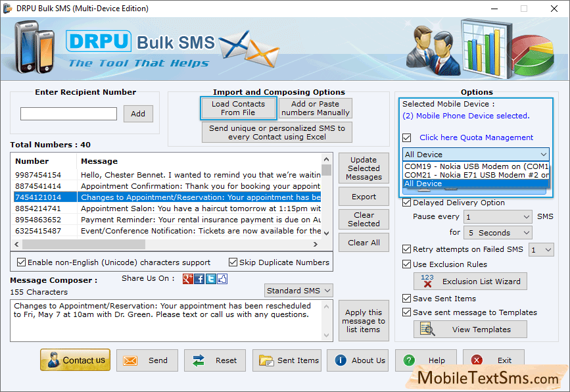The height and width of the screenshot is (392, 570).
Task: Toggle Enable non-English Unicode characters support
Action: tap(22, 262)
